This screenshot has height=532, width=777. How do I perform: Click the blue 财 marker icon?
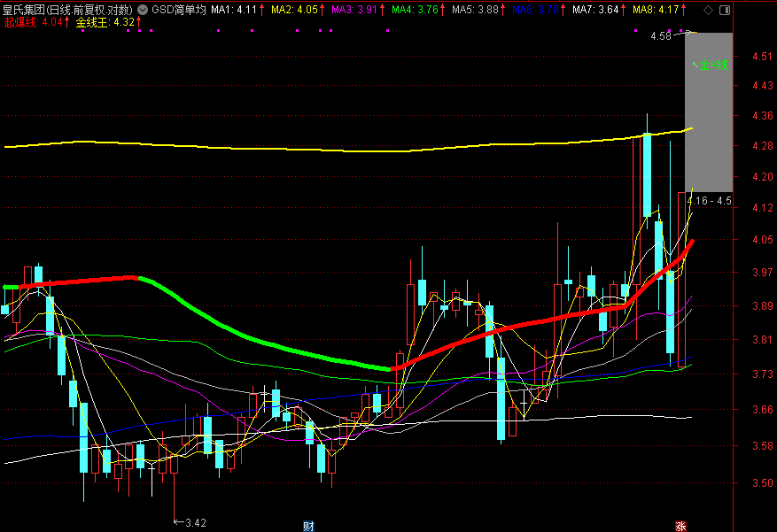pos(308,526)
